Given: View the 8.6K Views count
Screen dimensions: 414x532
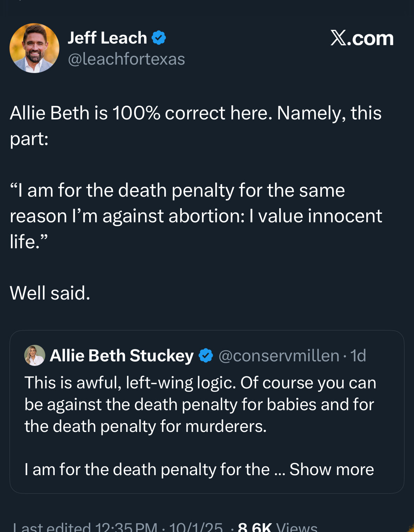Looking at the screenshot, I should pyautogui.click(x=277, y=527).
